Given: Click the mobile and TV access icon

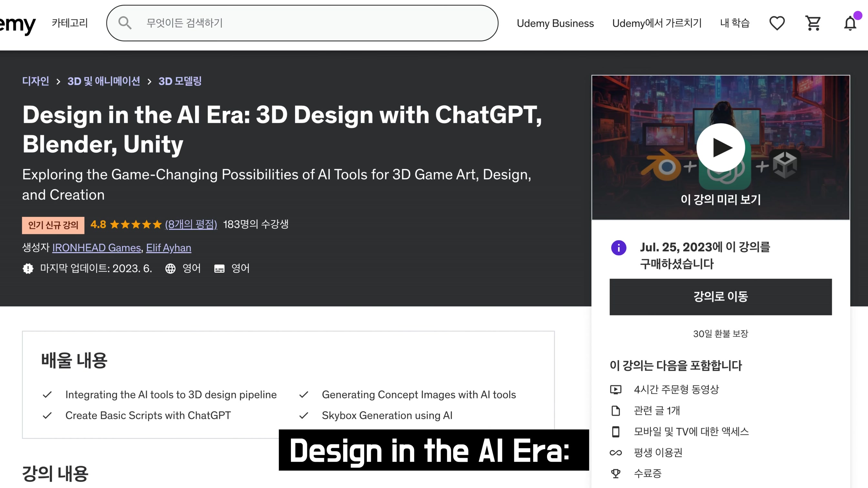Looking at the screenshot, I should pos(615,432).
